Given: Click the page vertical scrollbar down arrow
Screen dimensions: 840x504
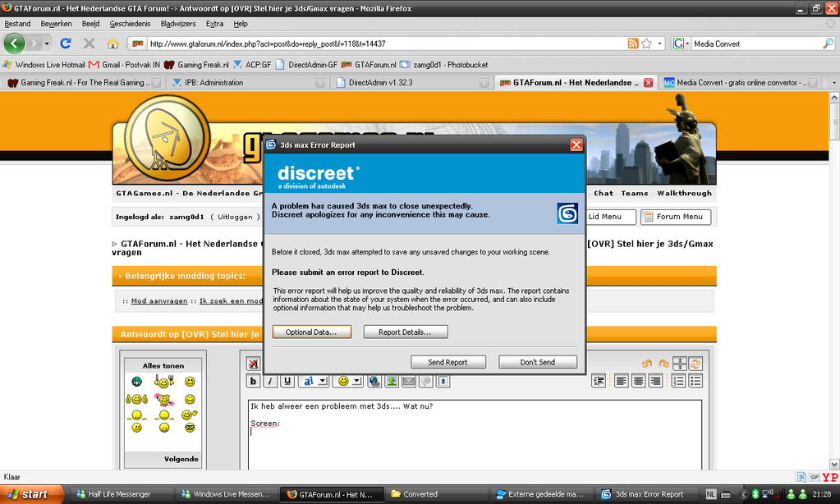Looking at the screenshot, I should 834,464.
